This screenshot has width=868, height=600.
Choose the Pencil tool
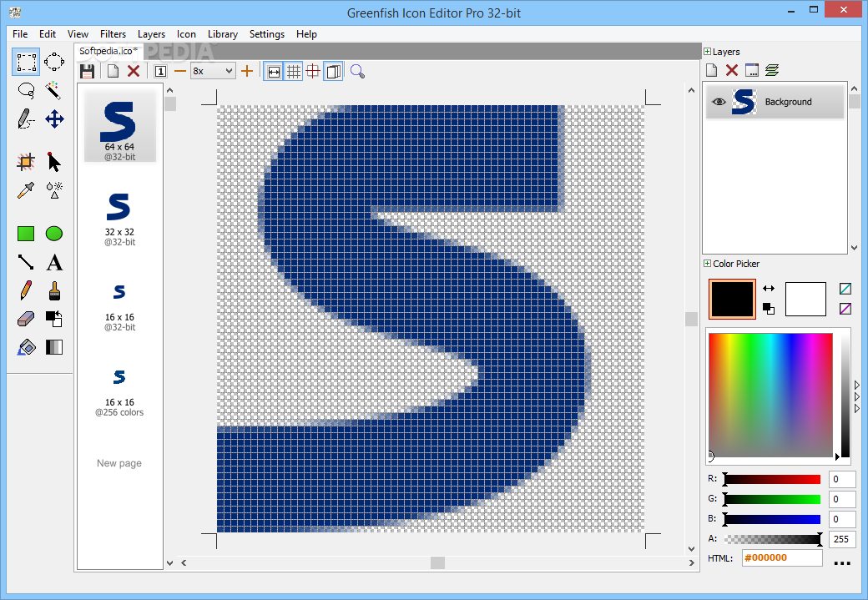pyautogui.click(x=25, y=290)
